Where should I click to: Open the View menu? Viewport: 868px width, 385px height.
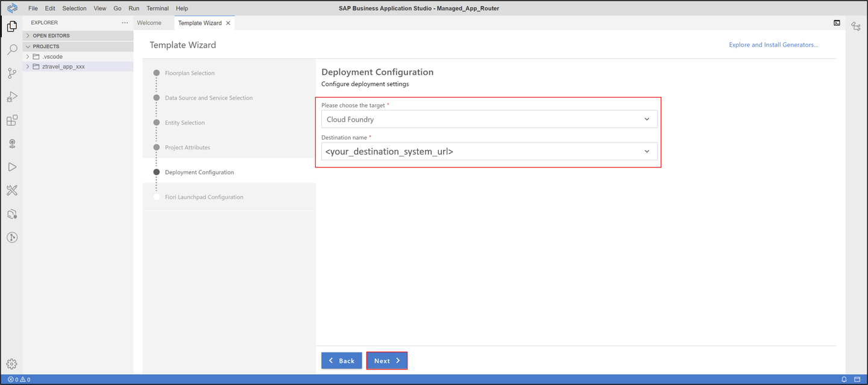click(x=100, y=8)
